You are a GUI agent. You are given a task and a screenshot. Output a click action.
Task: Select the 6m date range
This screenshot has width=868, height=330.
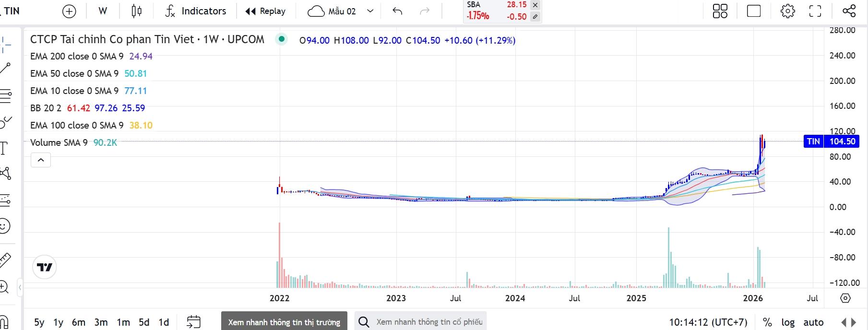click(79, 322)
